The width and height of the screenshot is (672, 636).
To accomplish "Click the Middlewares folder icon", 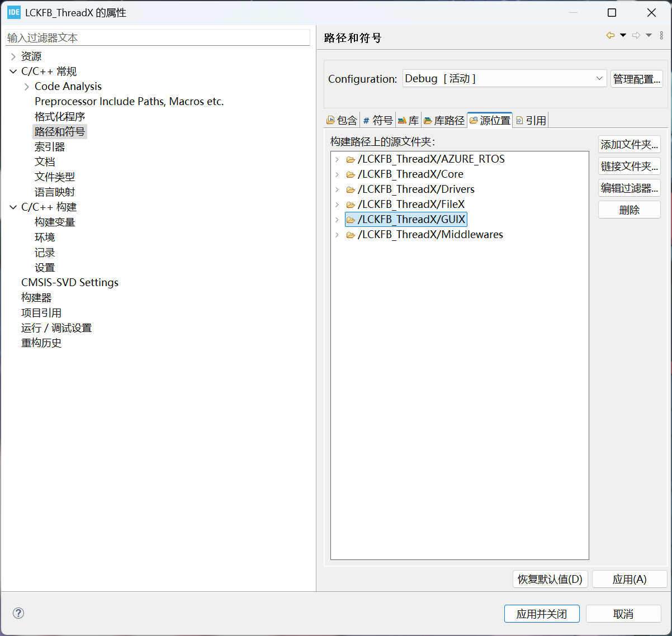I will (351, 235).
